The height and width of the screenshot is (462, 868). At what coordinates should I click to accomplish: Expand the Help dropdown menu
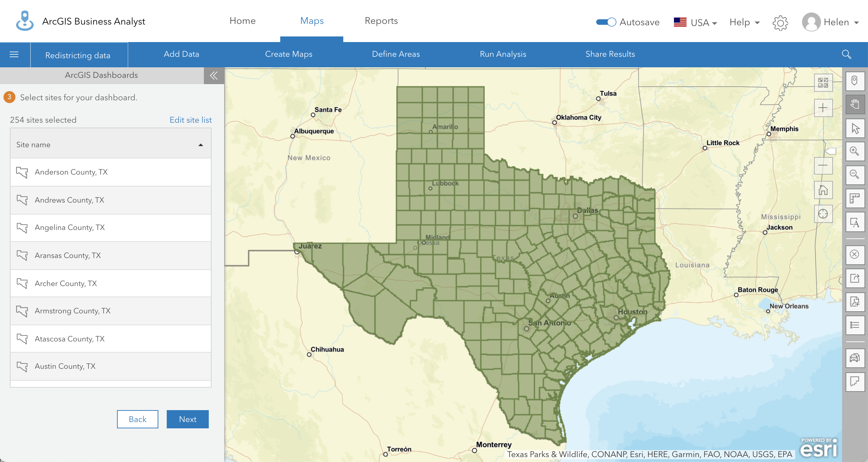744,22
